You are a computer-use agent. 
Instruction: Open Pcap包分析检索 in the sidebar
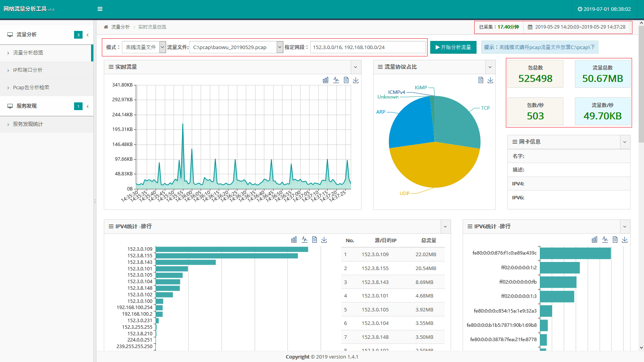[x=31, y=88]
